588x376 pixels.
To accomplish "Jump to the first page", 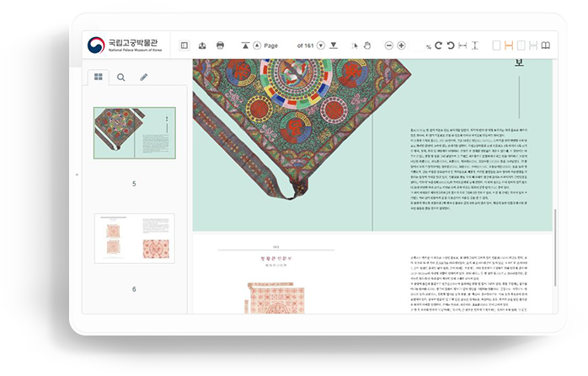I will (245, 45).
